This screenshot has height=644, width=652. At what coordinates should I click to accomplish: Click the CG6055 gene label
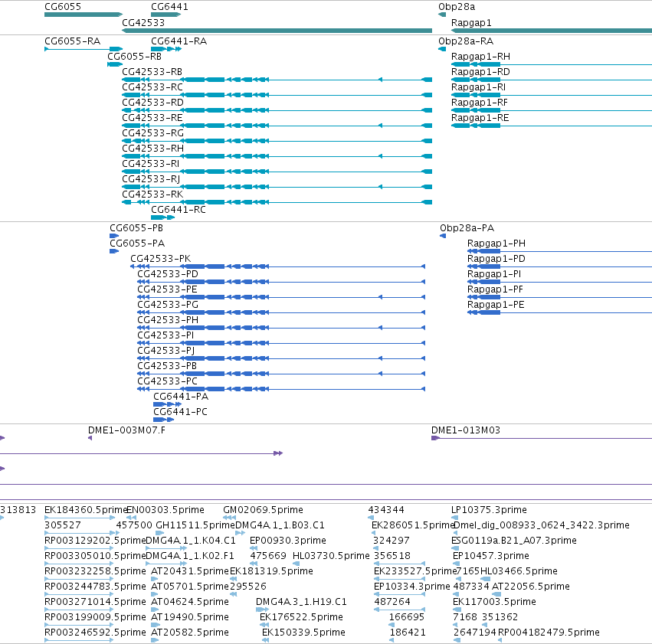pos(63,7)
